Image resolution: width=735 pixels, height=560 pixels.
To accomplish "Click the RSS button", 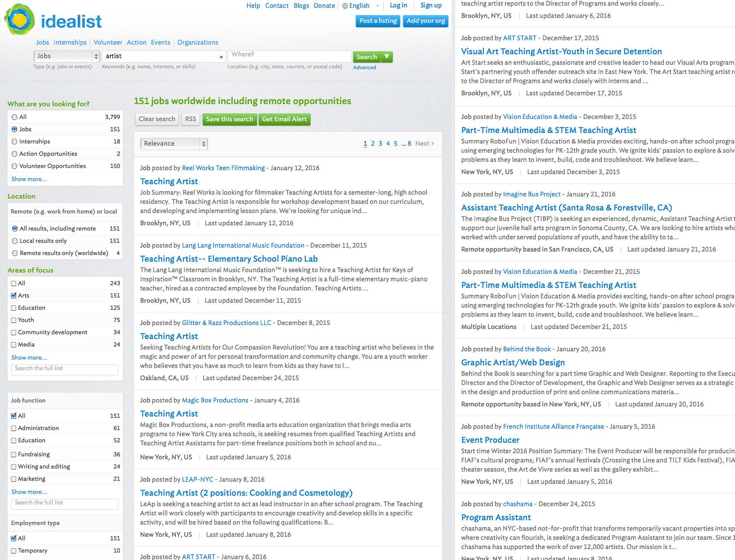I will (x=191, y=119).
